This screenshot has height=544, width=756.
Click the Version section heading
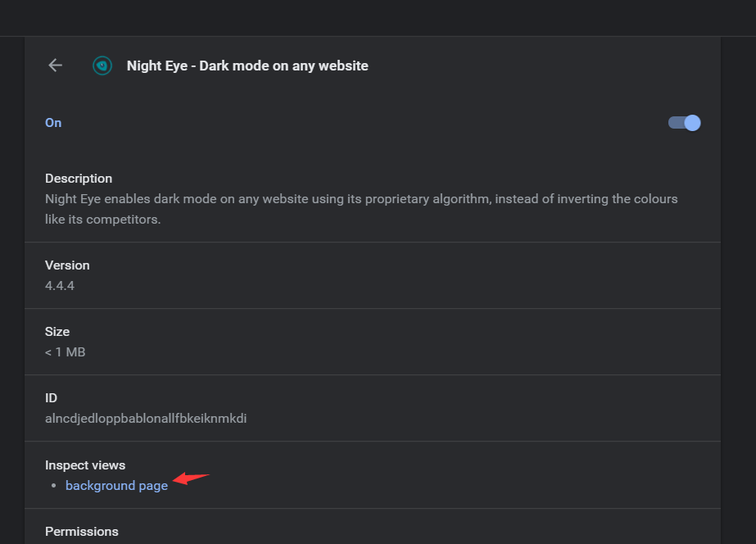[x=67, y=265]
